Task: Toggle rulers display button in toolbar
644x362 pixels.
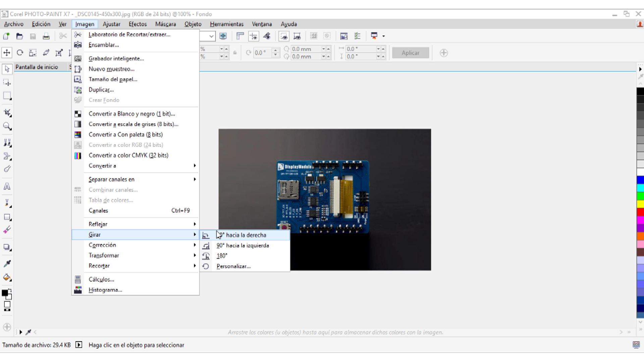Action: pos(240,36)
